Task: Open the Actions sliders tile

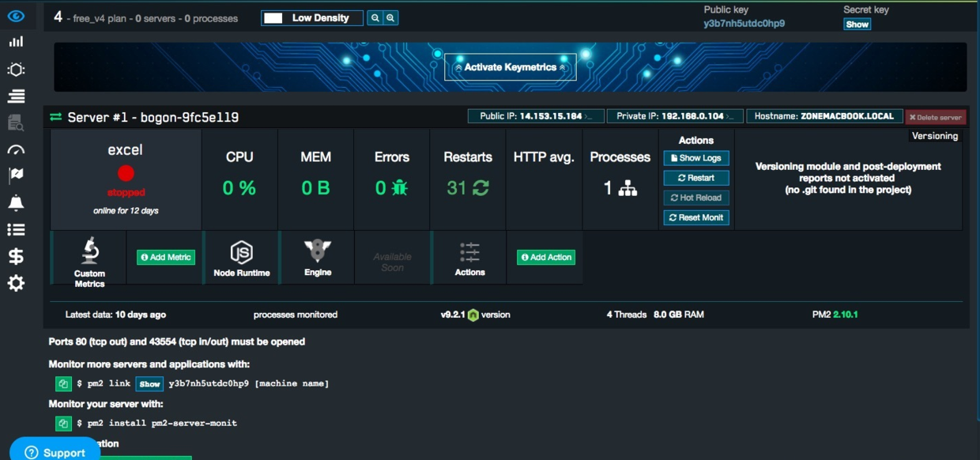Action: point(469,258)
